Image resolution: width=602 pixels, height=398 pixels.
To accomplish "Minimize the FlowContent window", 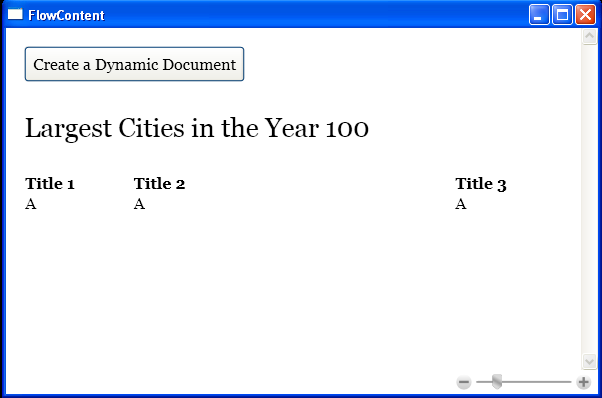I will (x=539, y=15).
